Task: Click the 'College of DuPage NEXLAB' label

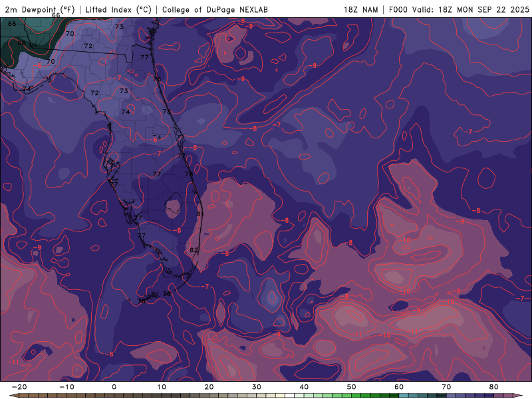Action: (215, 9)
